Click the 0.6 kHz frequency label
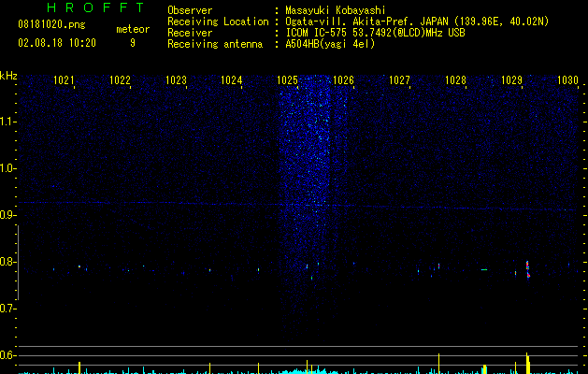The image size is (588, 374). coord(7,355)
